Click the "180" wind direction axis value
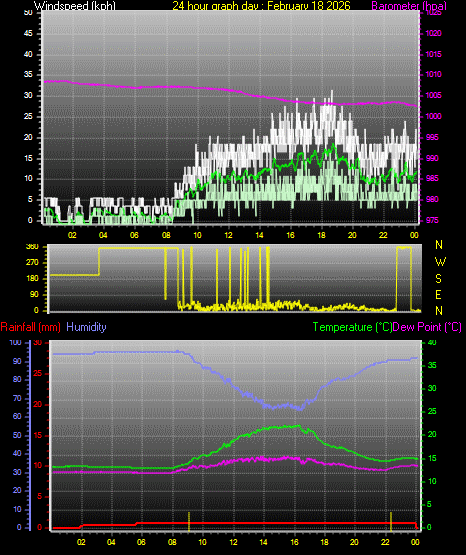The image size is (466, 555). 32,278
